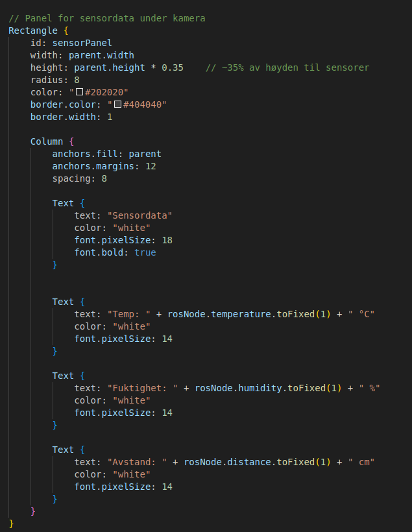Click the 0.35 multiplier in height line
Screen dimensions: 412x532
(173, 67)
